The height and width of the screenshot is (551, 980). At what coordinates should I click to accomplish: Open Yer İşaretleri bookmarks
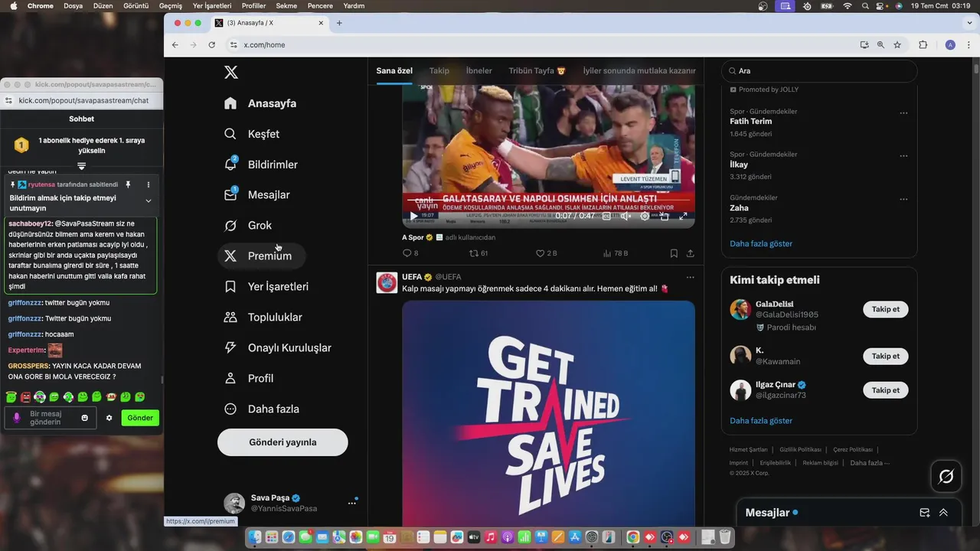point(266,286)
